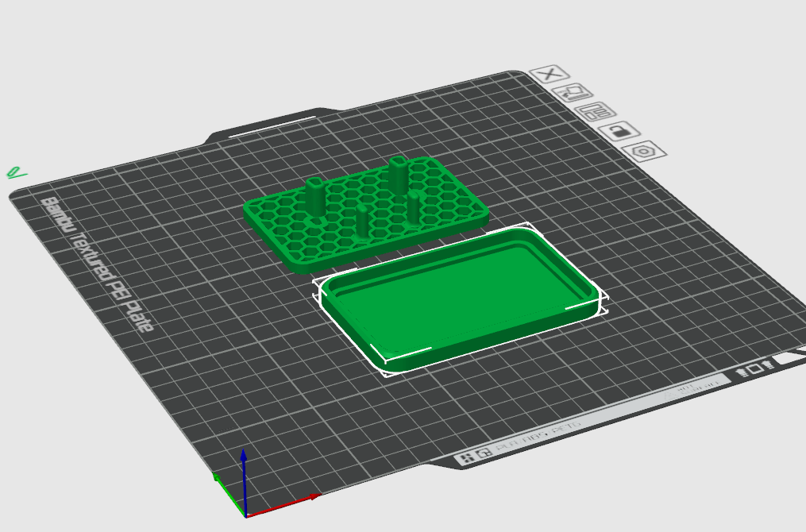Open plate settings via hexagon gear icon

tap(643, 151)
